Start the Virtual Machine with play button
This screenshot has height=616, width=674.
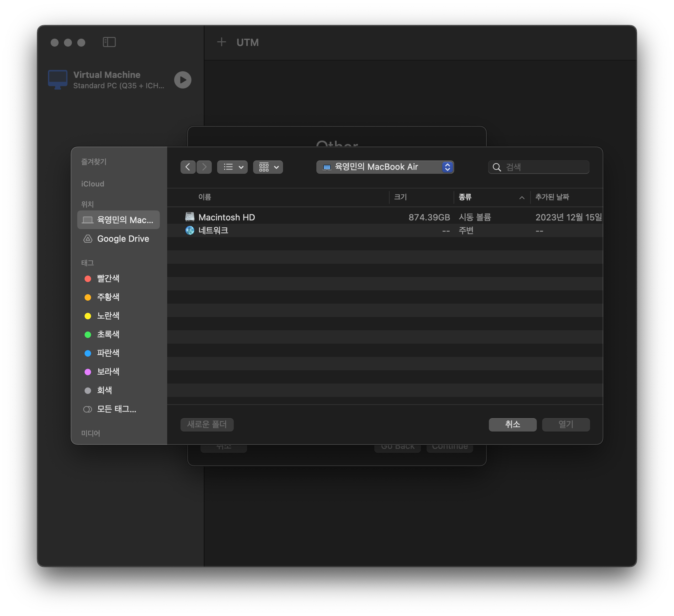point(182,80)
